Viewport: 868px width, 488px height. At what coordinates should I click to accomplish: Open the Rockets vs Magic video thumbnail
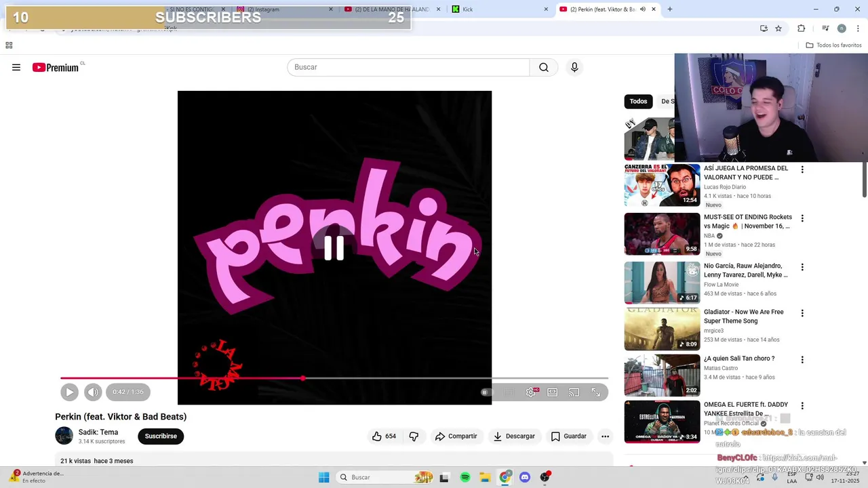662,234
